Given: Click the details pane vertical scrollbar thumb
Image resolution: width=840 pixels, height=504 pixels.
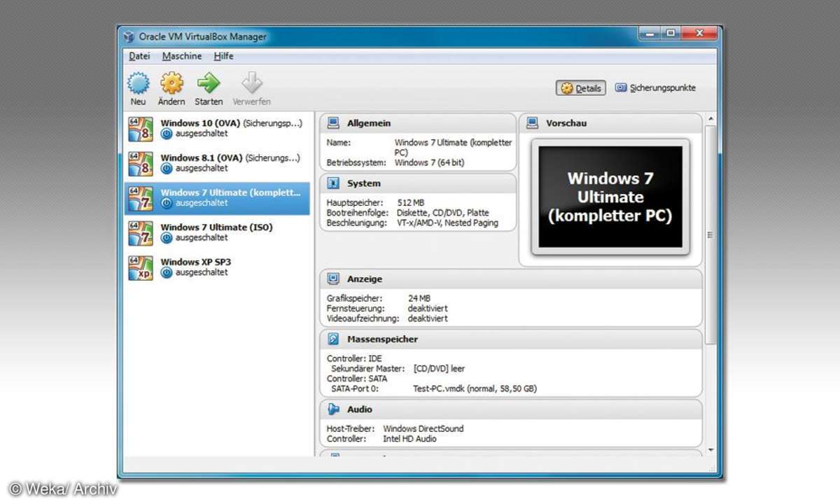Looking at the screenshot, I should click(711, 234).
